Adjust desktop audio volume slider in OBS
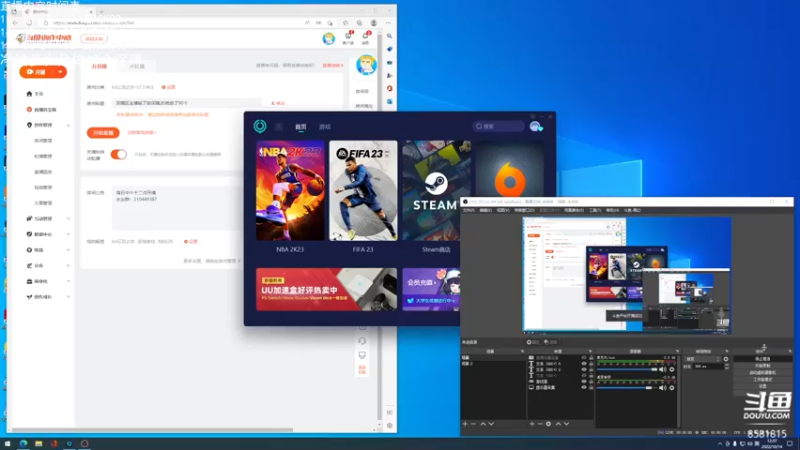 point(627,388)
